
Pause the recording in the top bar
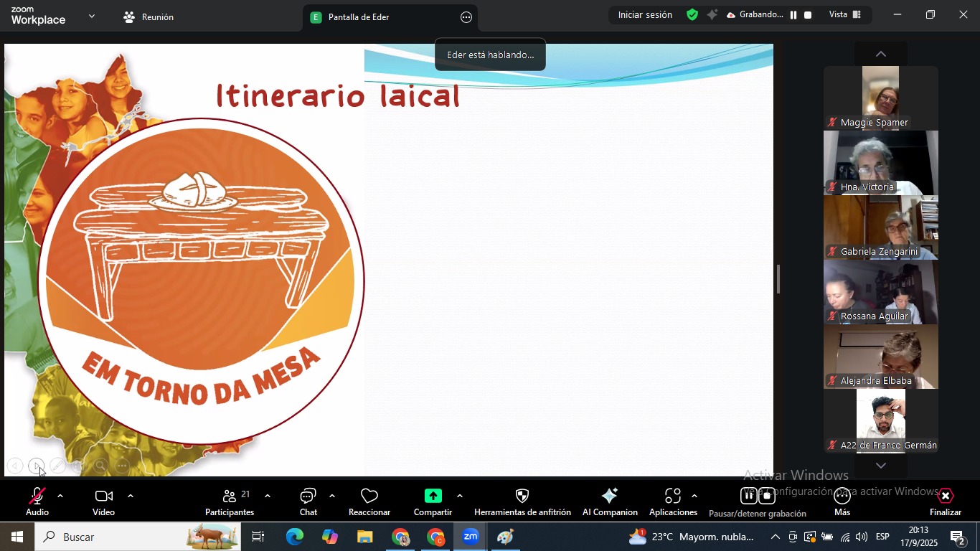pyautogui.click(x=793, y=15)
